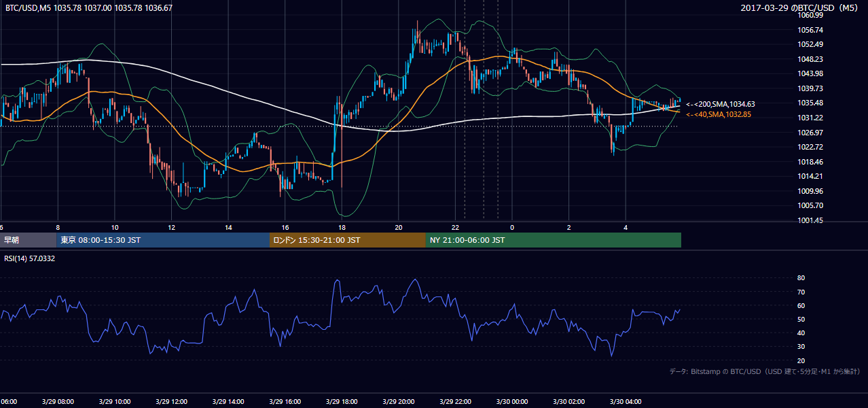Click the '3/30 00:00' time axis label
868x408 pixels.
pos(512,402)
